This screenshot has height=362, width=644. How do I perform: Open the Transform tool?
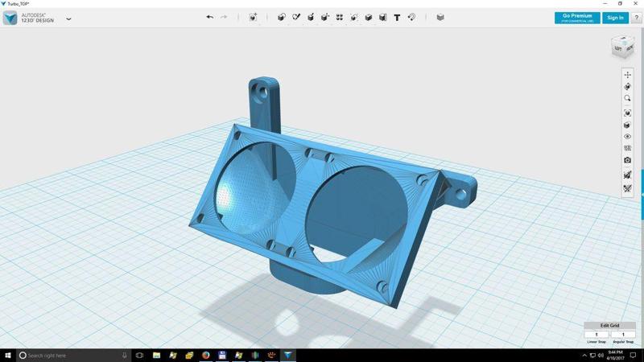pyautogui.click(x=253, y=17)
